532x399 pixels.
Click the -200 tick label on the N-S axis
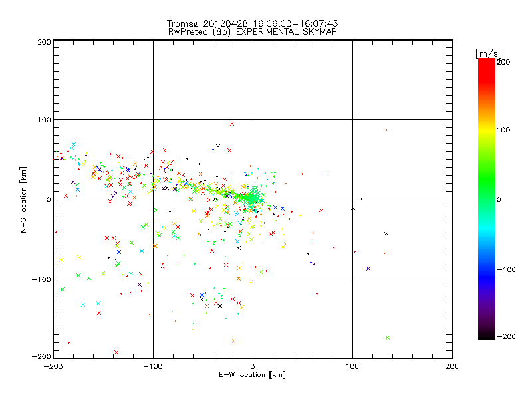point(41,356)
